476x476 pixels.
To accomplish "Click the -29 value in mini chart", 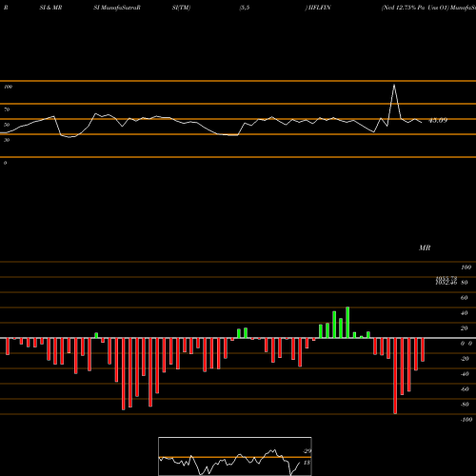I will (x=307, y=451).
